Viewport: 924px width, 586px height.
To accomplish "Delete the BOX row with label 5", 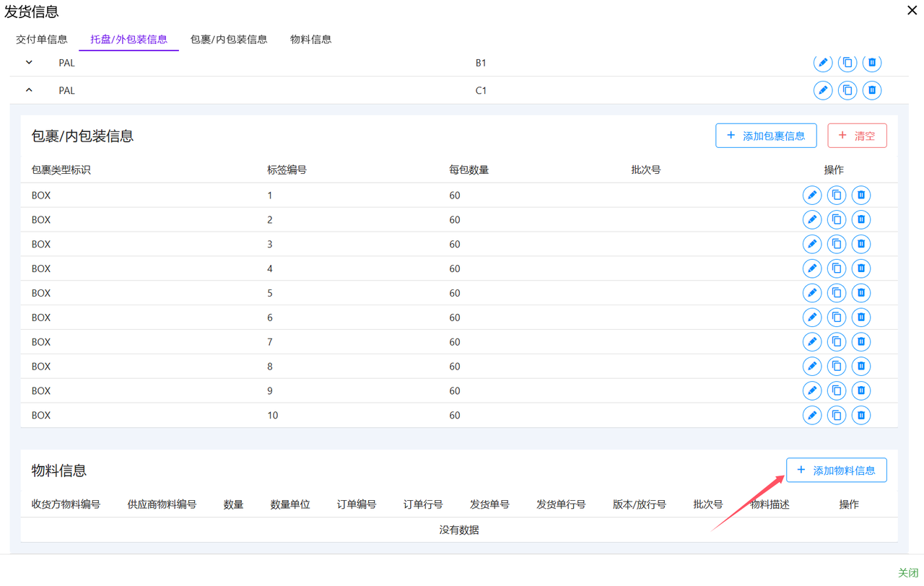I will click(x=861, y=293).
